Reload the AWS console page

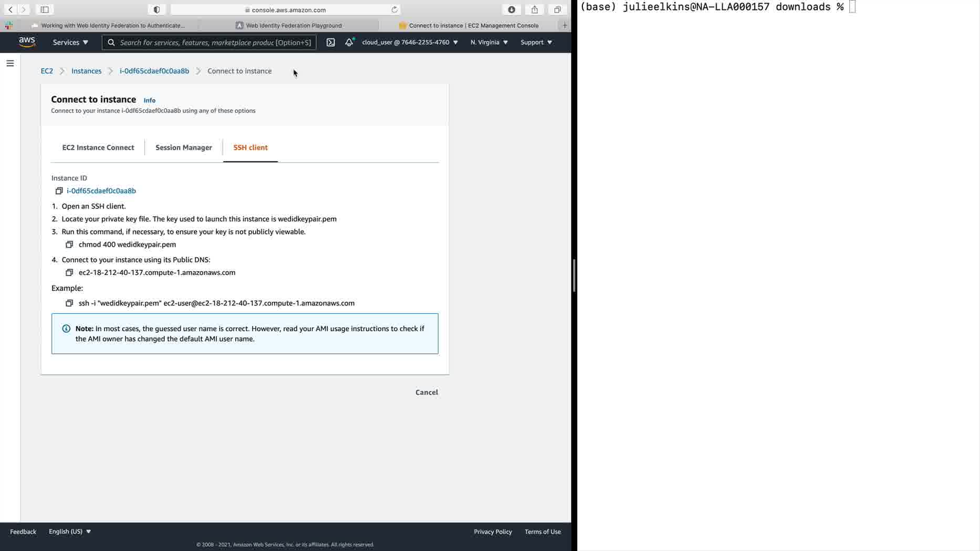tap(394, 9)
